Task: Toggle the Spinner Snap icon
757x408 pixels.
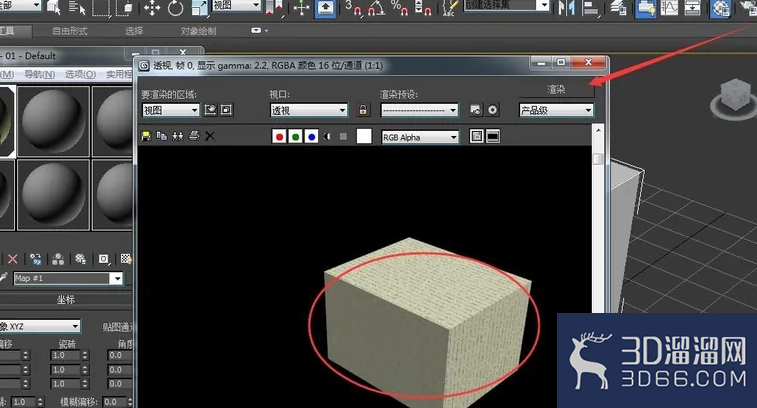Action: [x=423, y=8]
